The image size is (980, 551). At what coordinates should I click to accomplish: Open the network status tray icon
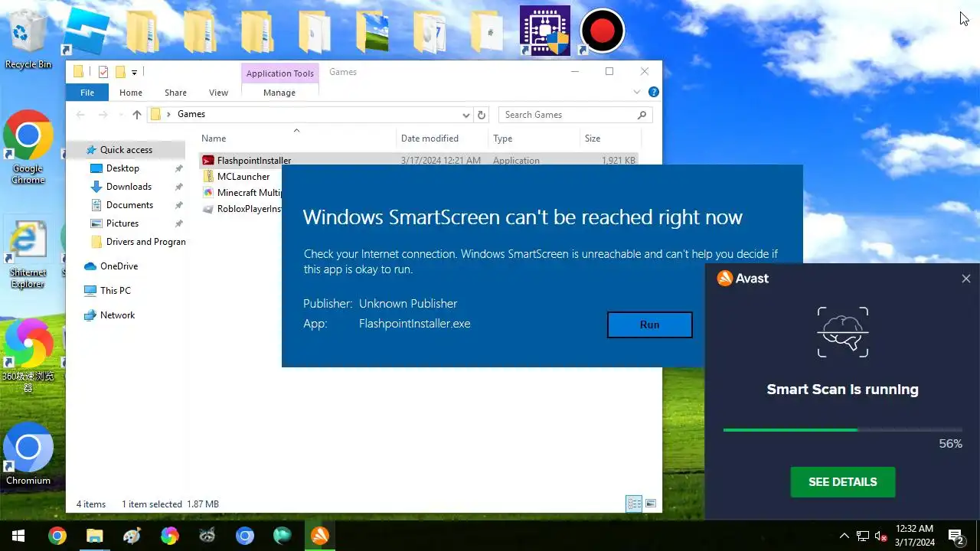863,536
